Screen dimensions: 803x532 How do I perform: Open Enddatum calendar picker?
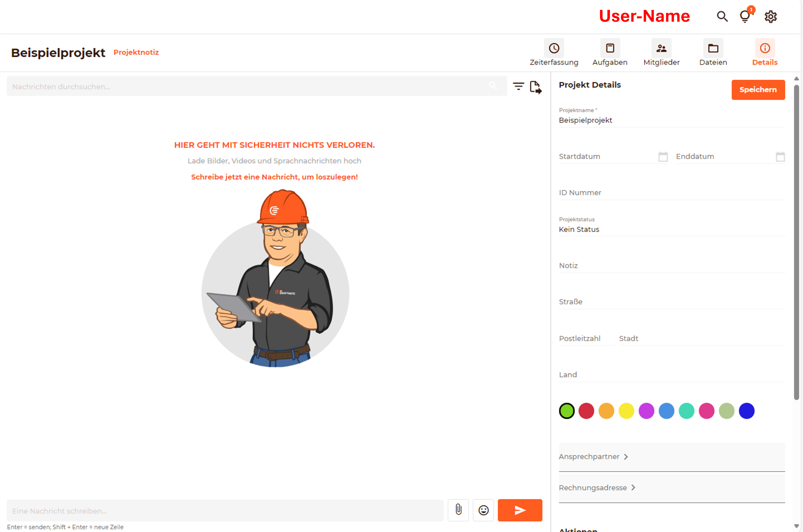coord(780,157)
